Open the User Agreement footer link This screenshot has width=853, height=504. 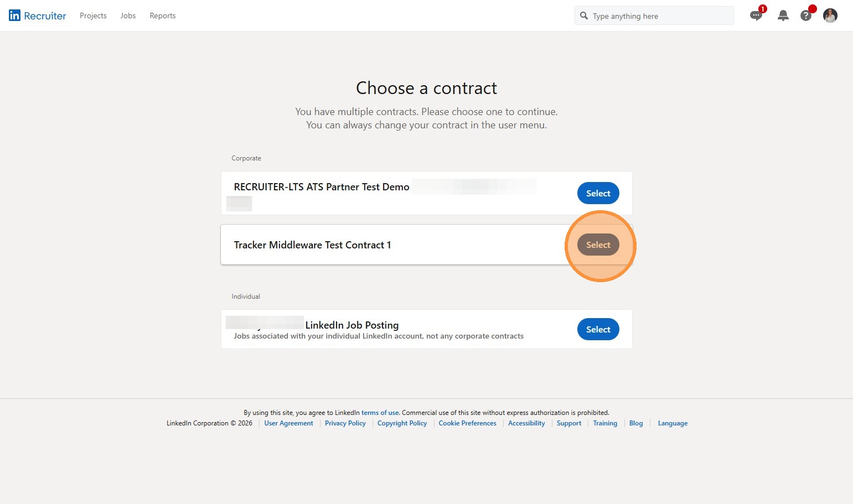(x=288, y=423)
